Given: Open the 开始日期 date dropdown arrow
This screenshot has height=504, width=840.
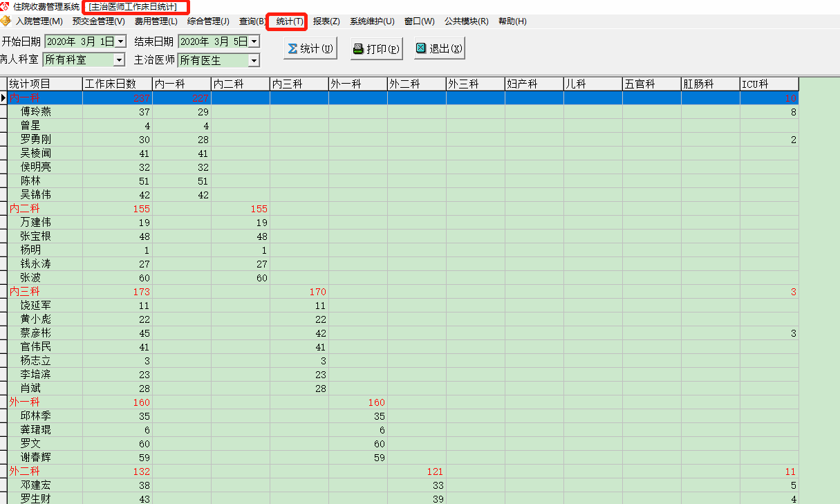Looking at the screenshot, I should 121,41.
